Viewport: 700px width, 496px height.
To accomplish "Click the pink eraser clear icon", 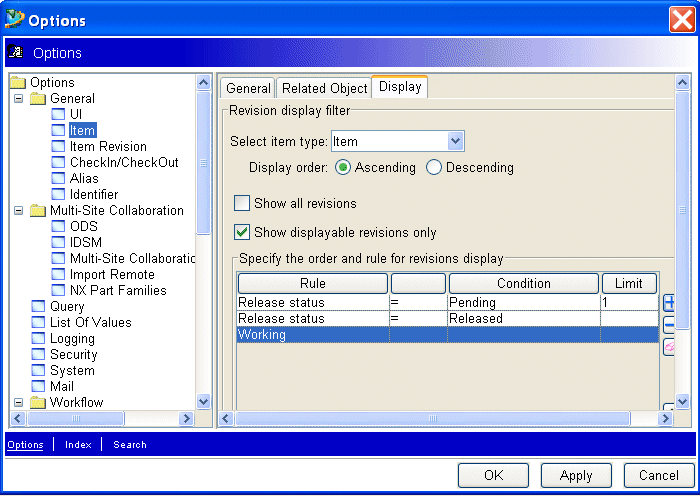I will [668, 346].
